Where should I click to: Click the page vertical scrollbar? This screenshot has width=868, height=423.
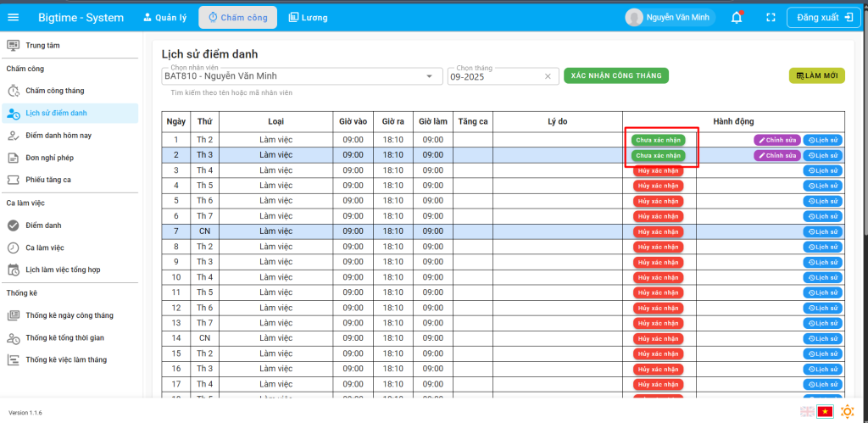(863, 170)
